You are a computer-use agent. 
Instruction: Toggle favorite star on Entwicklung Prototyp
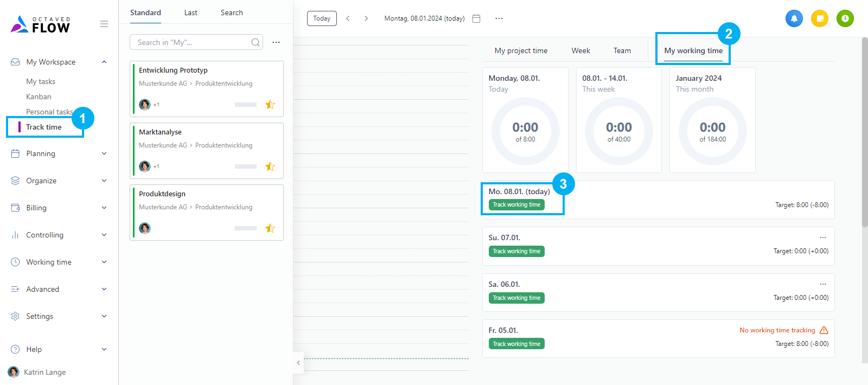[270, 105]
